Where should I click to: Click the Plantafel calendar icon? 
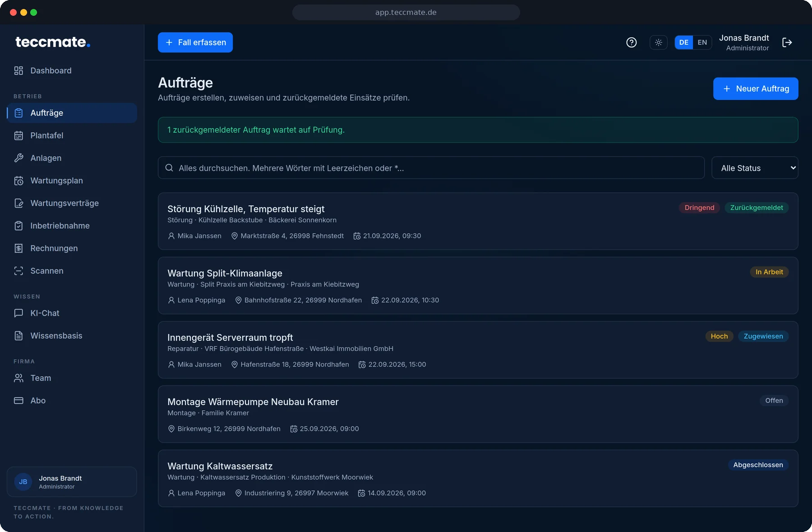tap(18, 135)
